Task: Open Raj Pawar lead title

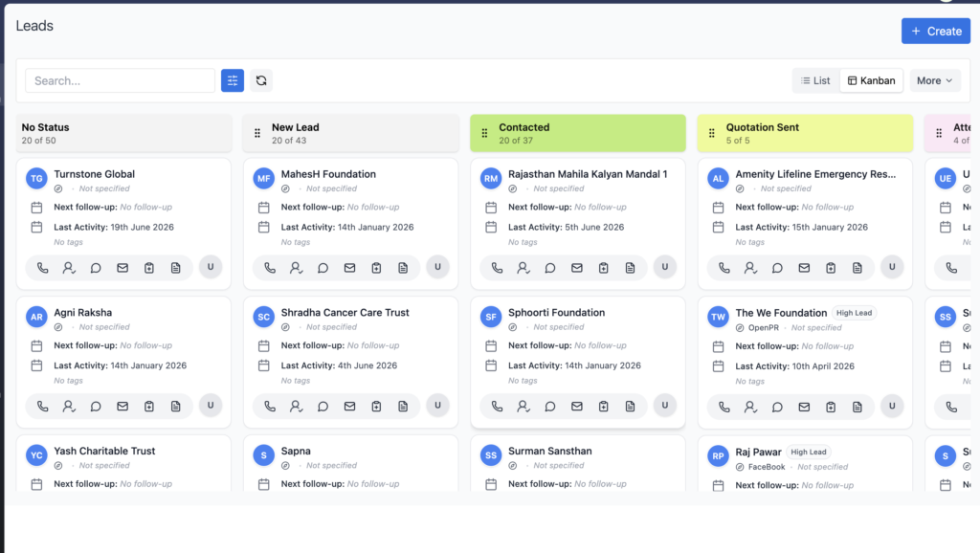Action: 758,453
